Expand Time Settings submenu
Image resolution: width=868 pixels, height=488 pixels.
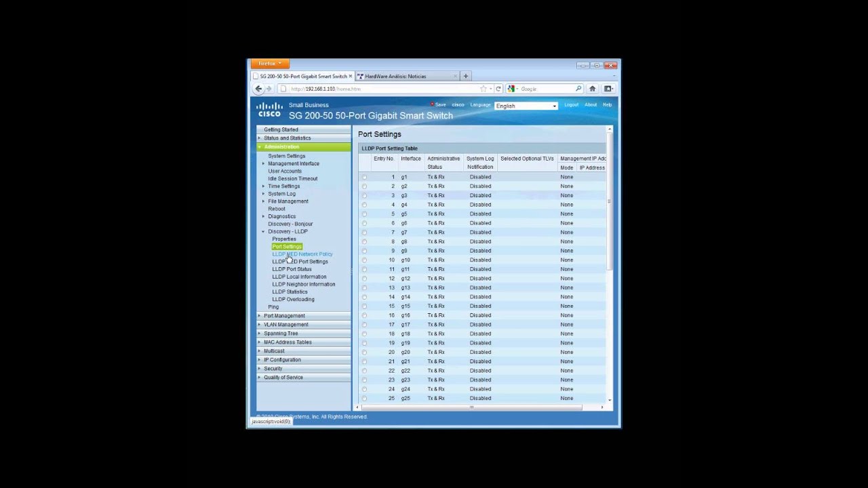coord(283,186)
